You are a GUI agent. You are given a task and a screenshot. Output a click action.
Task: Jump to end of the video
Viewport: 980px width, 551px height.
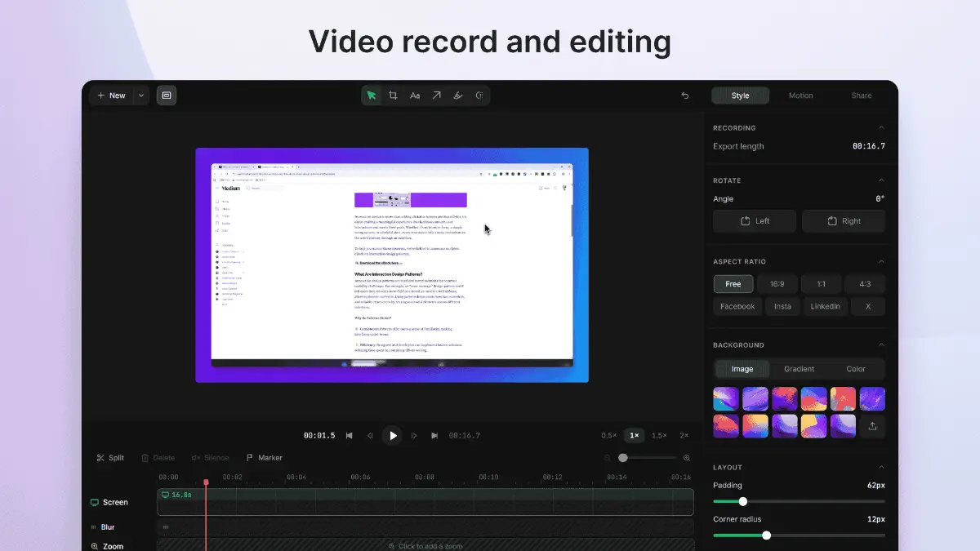434,436
